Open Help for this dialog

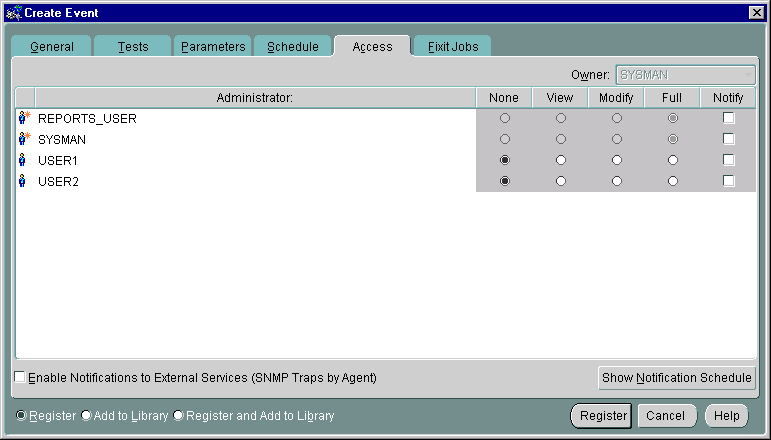coord(726,415)
